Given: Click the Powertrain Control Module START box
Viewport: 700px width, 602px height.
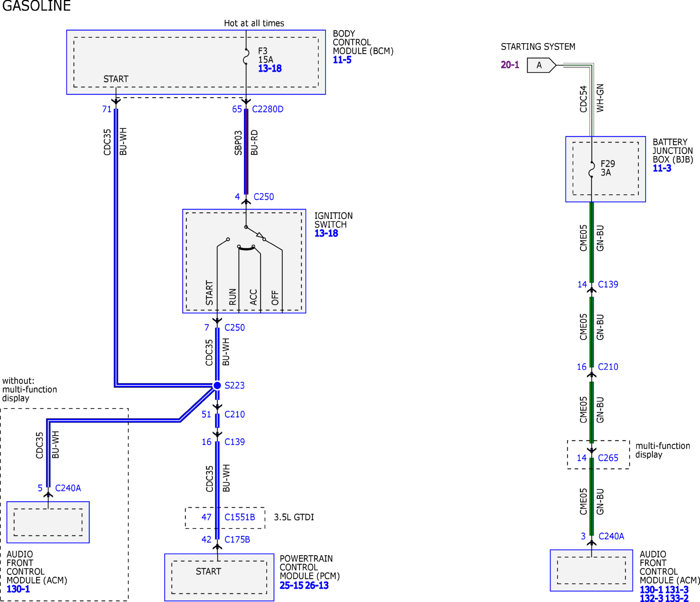Looking at the screenshot, I should click(219, 577).
